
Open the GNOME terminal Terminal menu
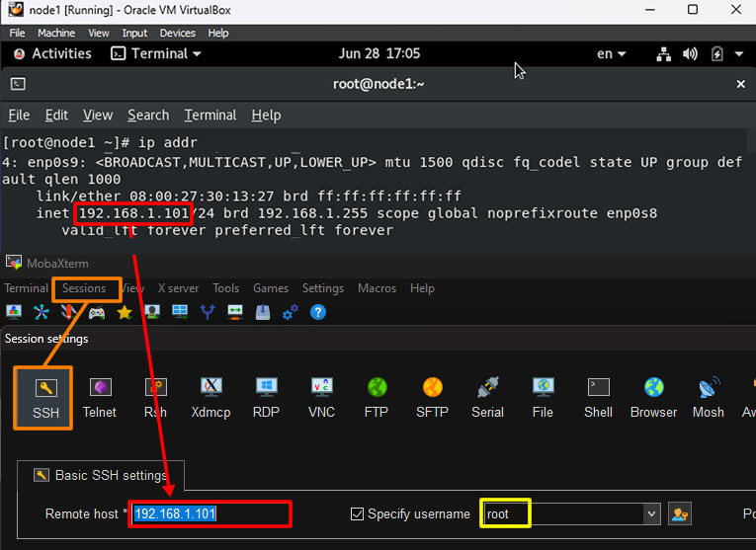210,116
